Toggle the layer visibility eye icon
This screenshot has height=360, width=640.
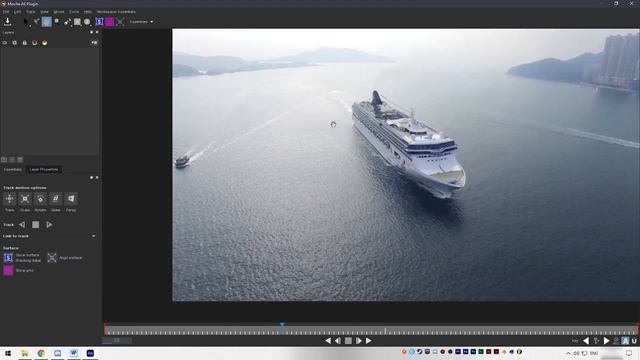point(5,43)
